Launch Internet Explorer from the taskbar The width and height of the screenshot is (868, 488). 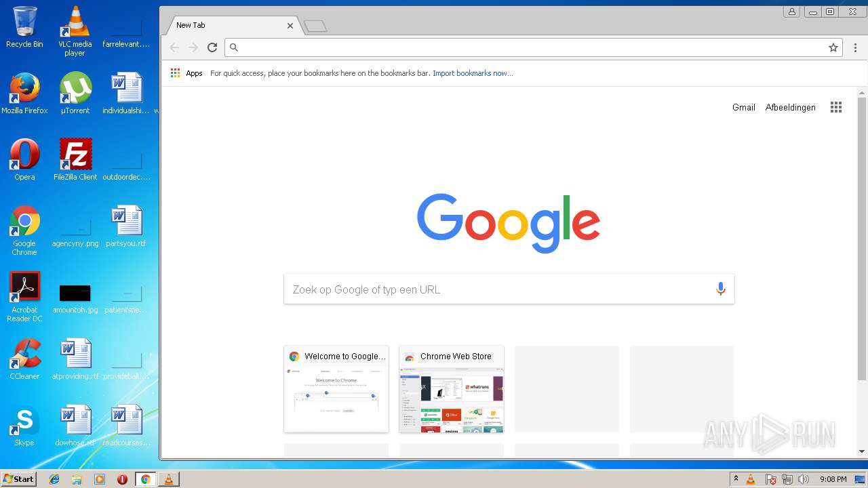(54, 479)
